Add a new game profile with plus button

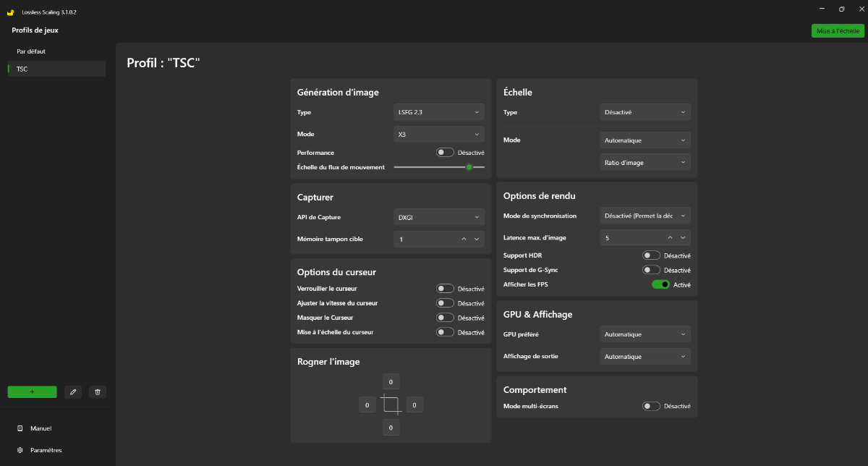pyautogui.click(x=32, y=391)
